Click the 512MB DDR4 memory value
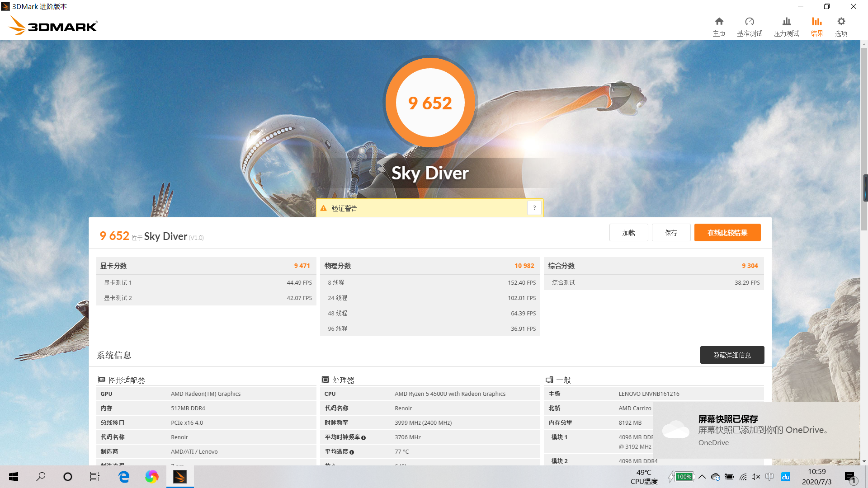The image size is (868, 488). click(x=188, y=408)
